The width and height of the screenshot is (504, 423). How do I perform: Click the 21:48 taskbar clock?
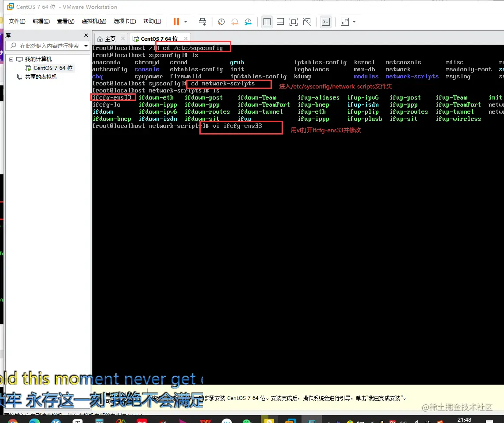464,419
